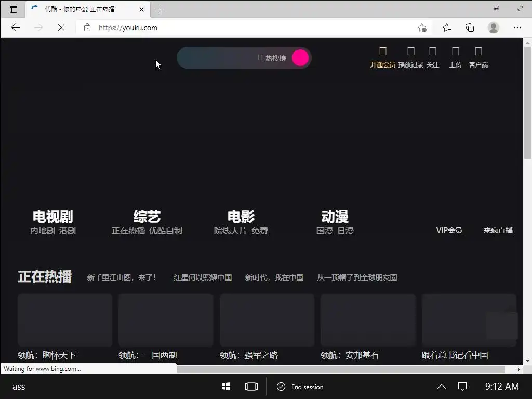Open 关注 follow icon
The image size is (532, 399).
(433, 51)
